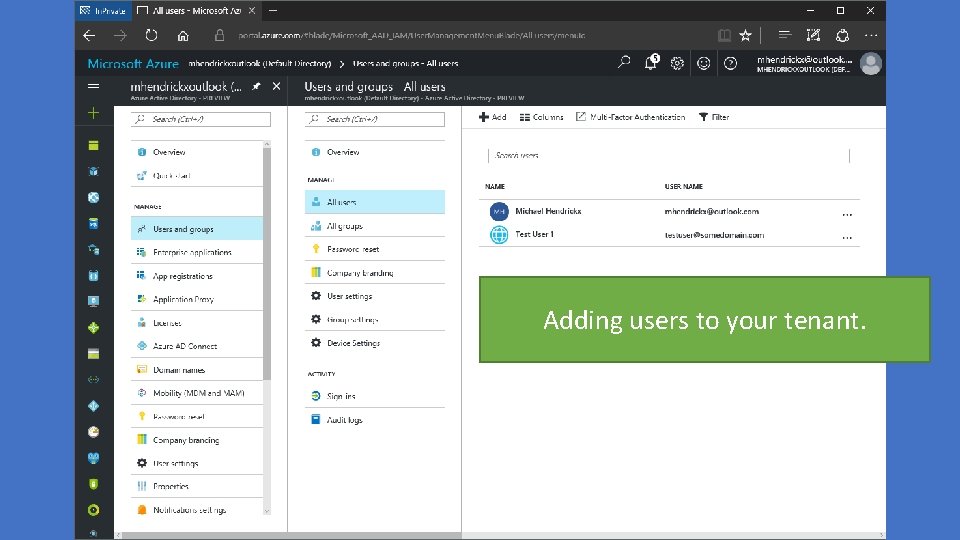Open App registrations

pyautogui.click(x=197, y=276)
